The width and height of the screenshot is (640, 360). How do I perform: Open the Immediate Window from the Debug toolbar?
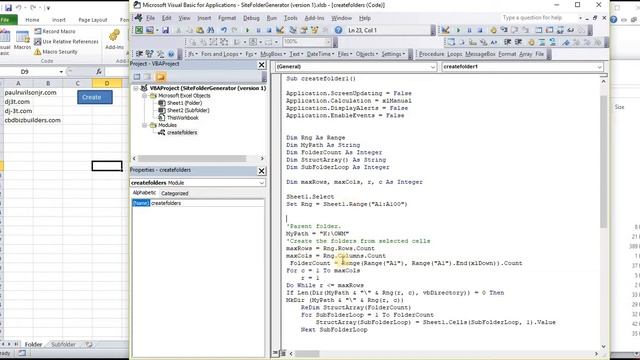tap(549, 30)
